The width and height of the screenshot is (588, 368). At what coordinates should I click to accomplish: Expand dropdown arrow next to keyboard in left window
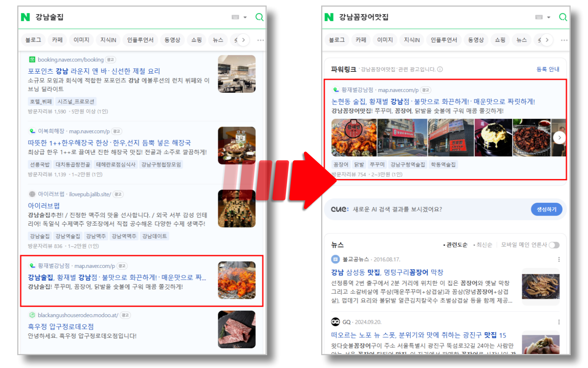coord(245,17)
